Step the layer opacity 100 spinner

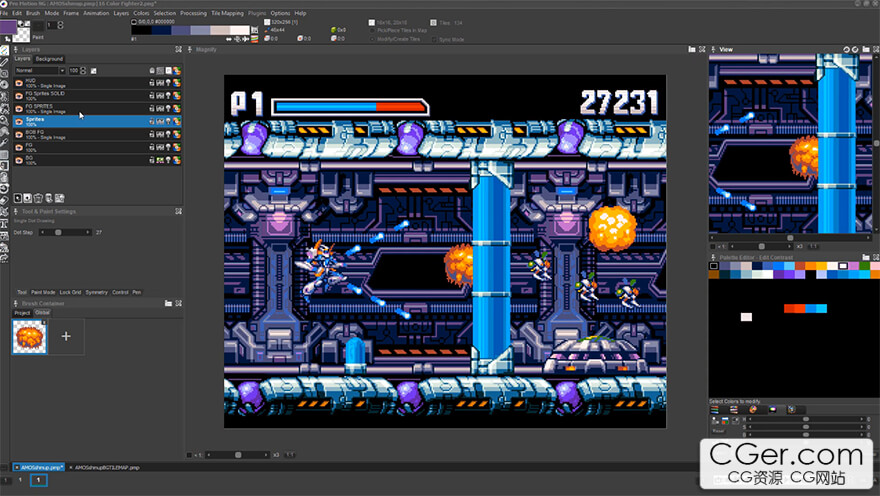83,71
